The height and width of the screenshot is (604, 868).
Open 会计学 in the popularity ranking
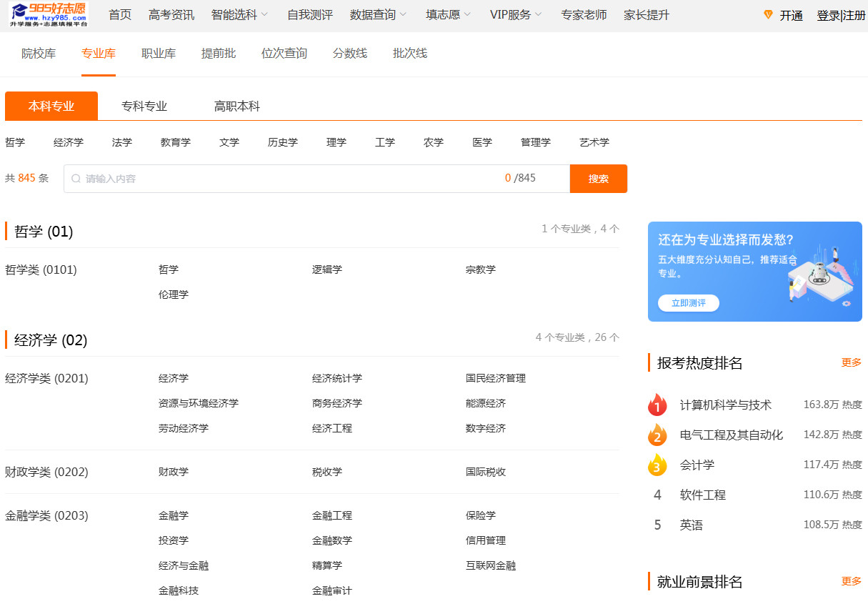tap(697, 465)
